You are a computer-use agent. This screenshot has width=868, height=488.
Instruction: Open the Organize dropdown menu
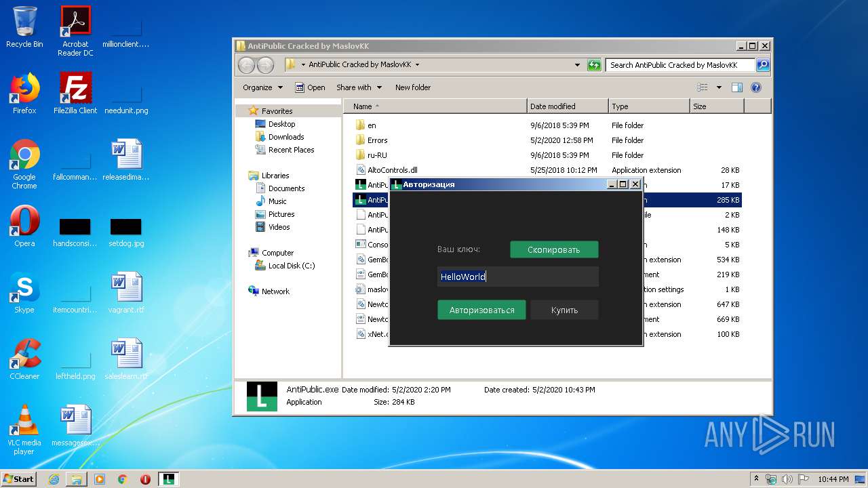[262, 87]
